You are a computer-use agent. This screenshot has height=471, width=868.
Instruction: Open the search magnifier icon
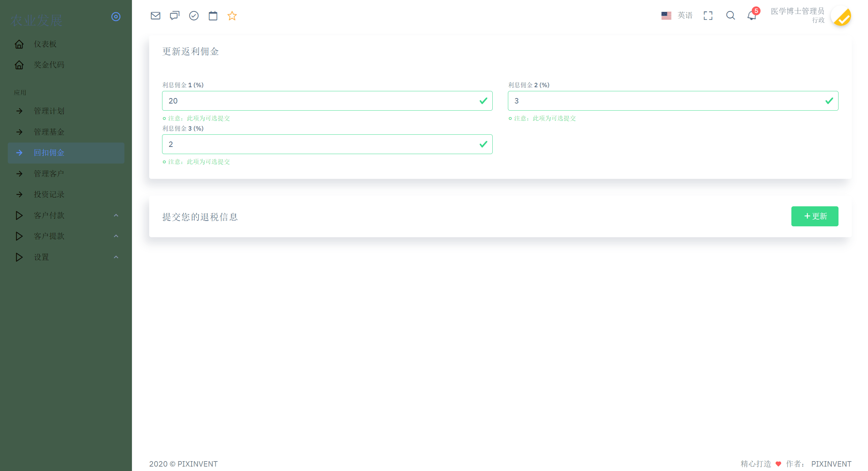tap(730, 16)
